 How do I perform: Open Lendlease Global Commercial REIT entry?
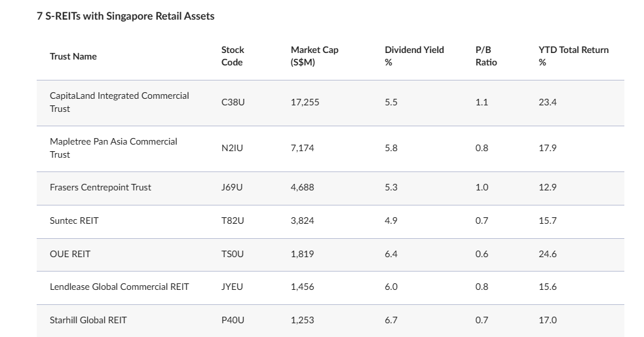coord(119,287)
